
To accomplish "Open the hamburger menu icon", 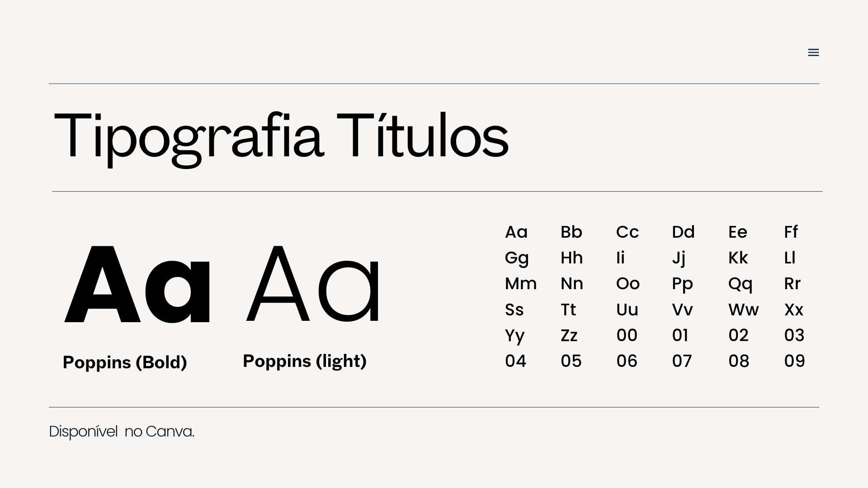I will 813,52.
